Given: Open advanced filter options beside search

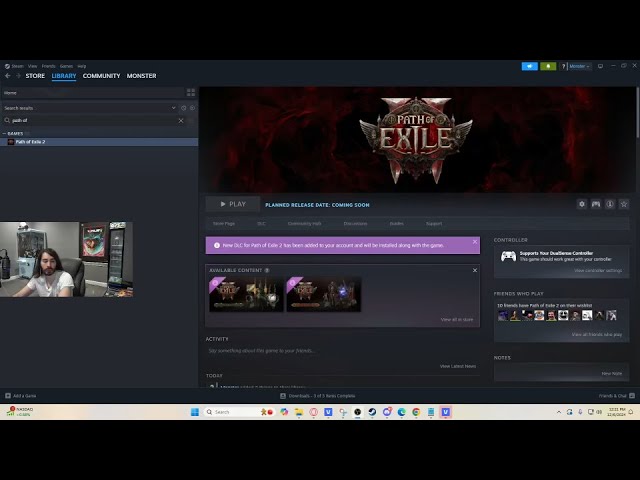Looking at the screenshot, I should 191,120.
